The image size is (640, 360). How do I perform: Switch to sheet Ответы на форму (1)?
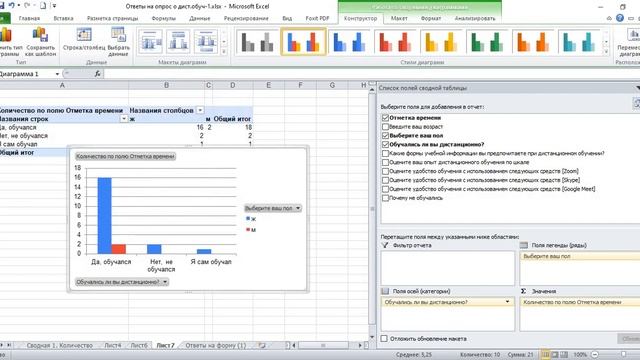click(x=216, y=345)
